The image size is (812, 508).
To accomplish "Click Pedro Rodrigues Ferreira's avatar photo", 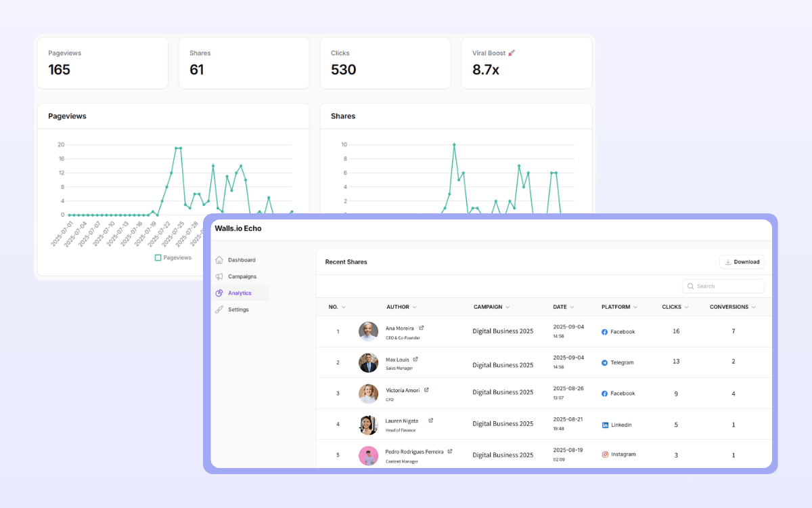I will 369,455.
